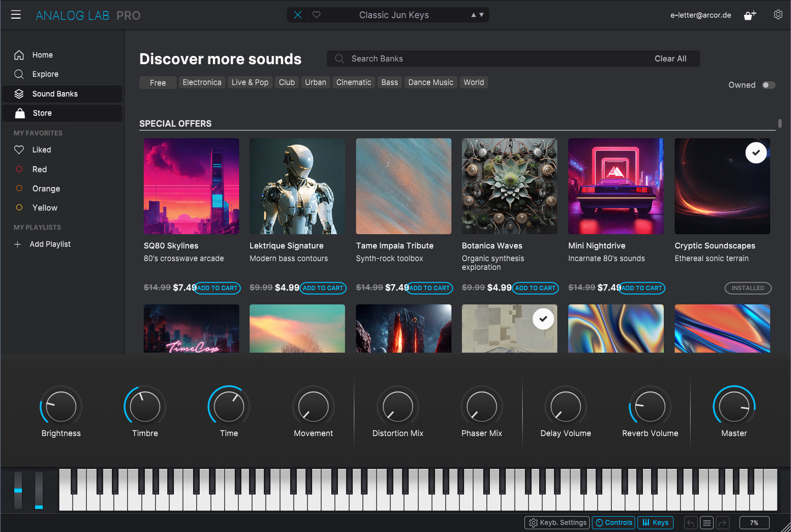This screenshot has width=791, height=532.
Task: Filter by Dance Music tag
Action: tap(431, 82)
